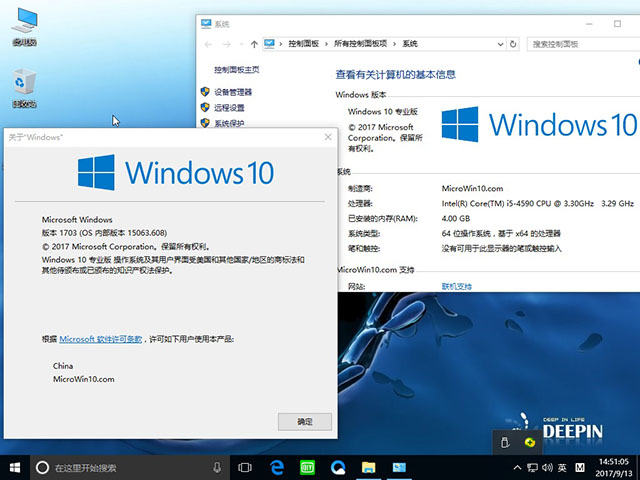Click the volume speaker tray icon
This screenshot has height=480, width=640.
pos(547,468)
